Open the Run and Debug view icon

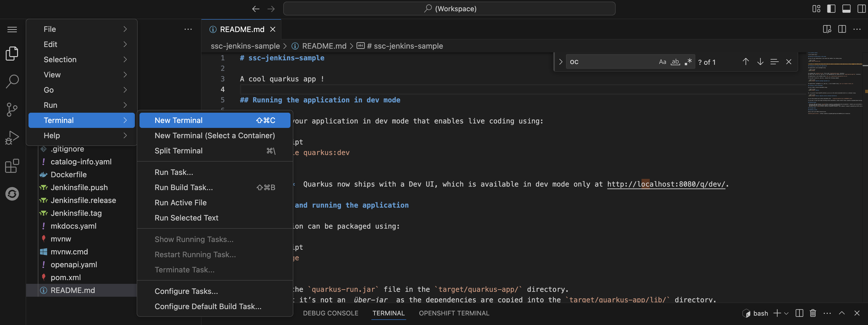point(12,137)
